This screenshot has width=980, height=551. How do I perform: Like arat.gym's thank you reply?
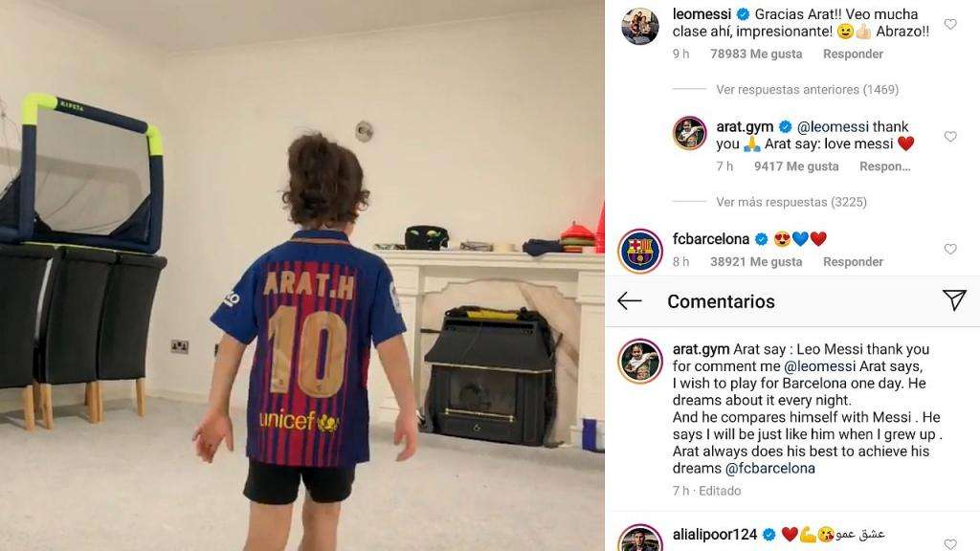click(950, 136)
